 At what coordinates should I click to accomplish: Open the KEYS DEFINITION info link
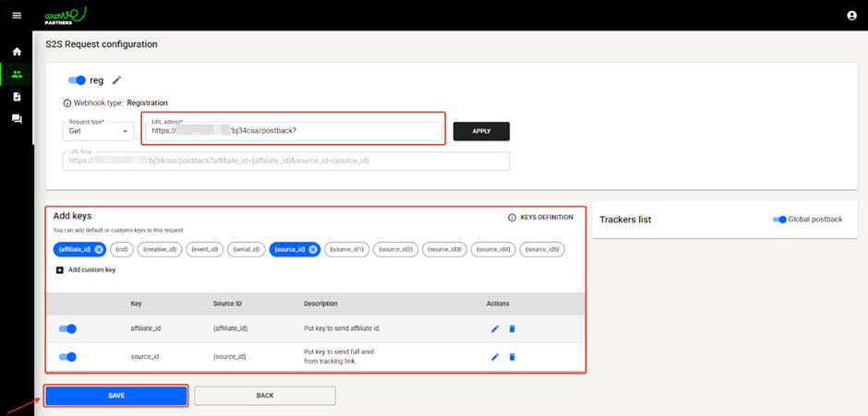tap(541, 218)
